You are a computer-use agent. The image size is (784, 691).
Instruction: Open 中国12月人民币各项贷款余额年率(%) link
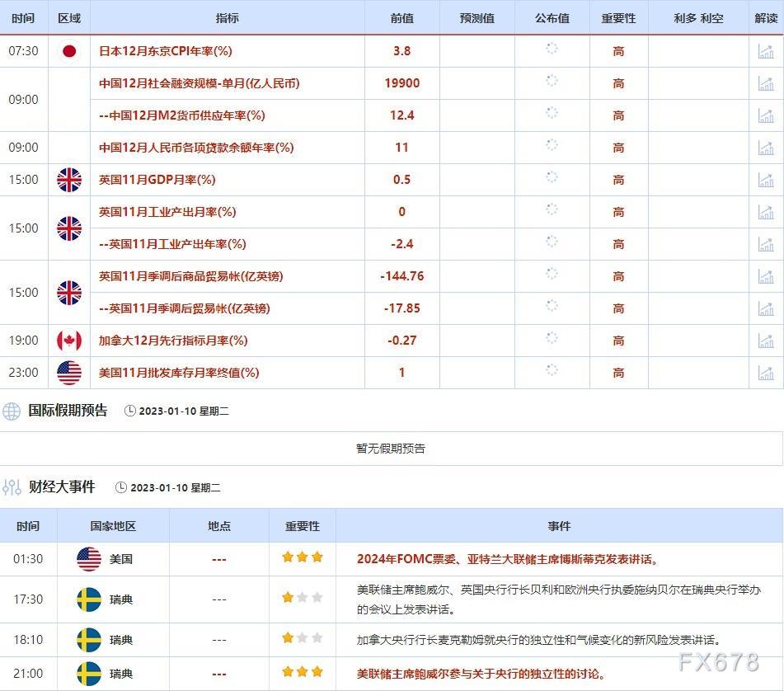pos(196,148)
